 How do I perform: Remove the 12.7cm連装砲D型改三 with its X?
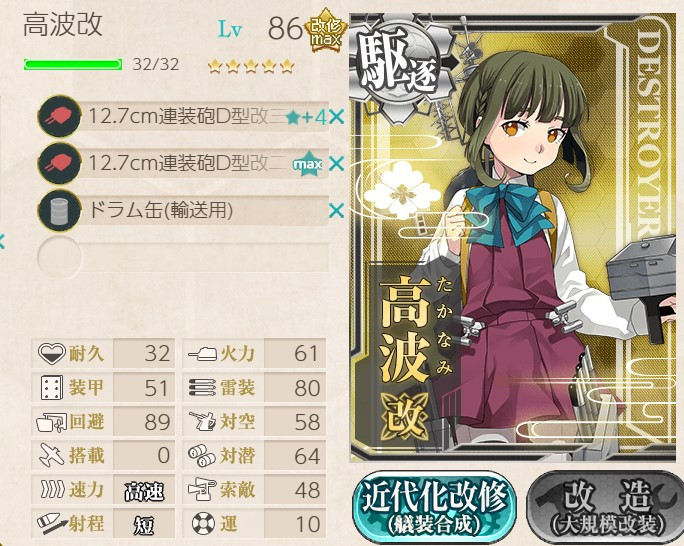[x=336, y=117]
